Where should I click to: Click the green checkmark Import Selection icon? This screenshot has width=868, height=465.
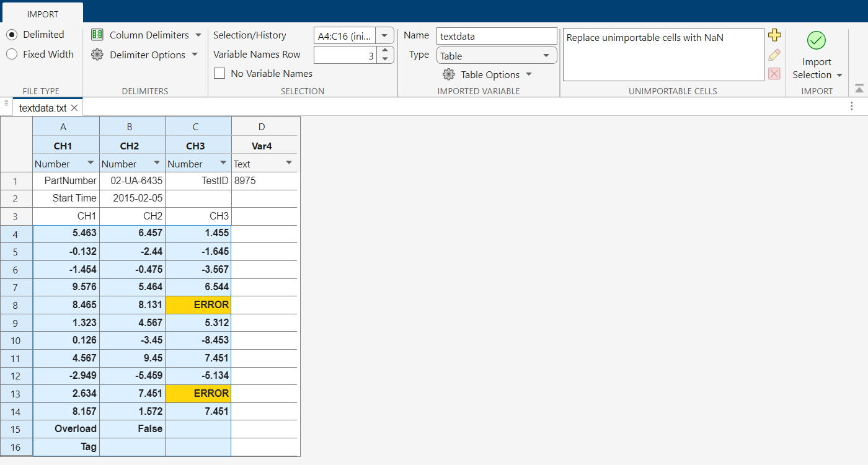(816, 40)
